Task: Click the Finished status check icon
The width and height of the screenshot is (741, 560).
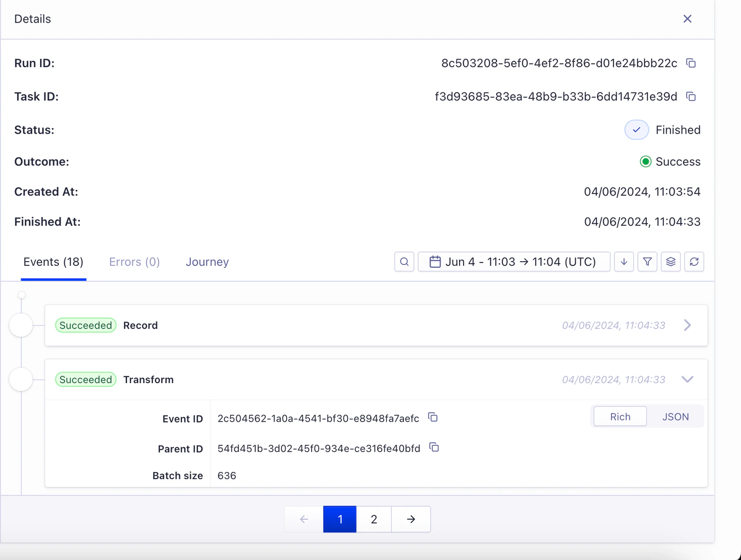Action: coord(637,130)
